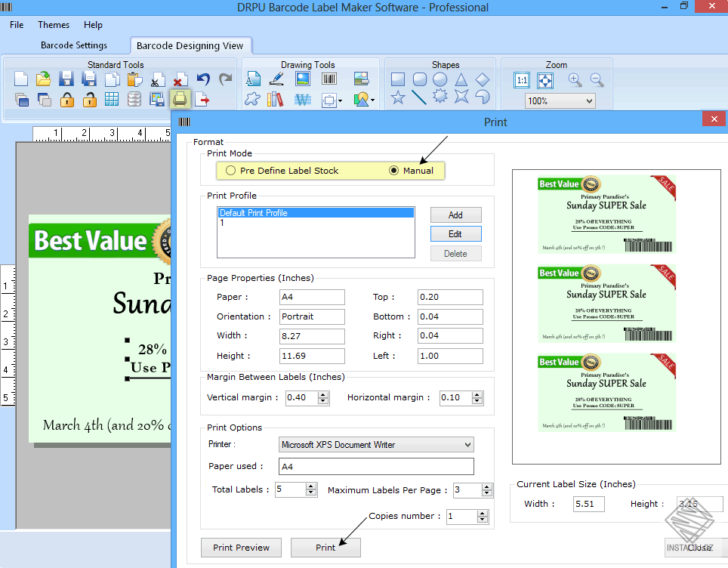The width and height of the screenshot is (728, 568).
Task: Open the Themes menu
Action: pyautogui.click(x=54, y=25)
